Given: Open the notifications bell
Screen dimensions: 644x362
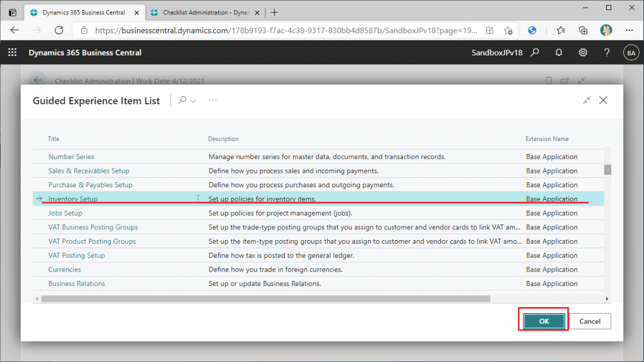Looking at the screenshot, I should pos(558,53).
